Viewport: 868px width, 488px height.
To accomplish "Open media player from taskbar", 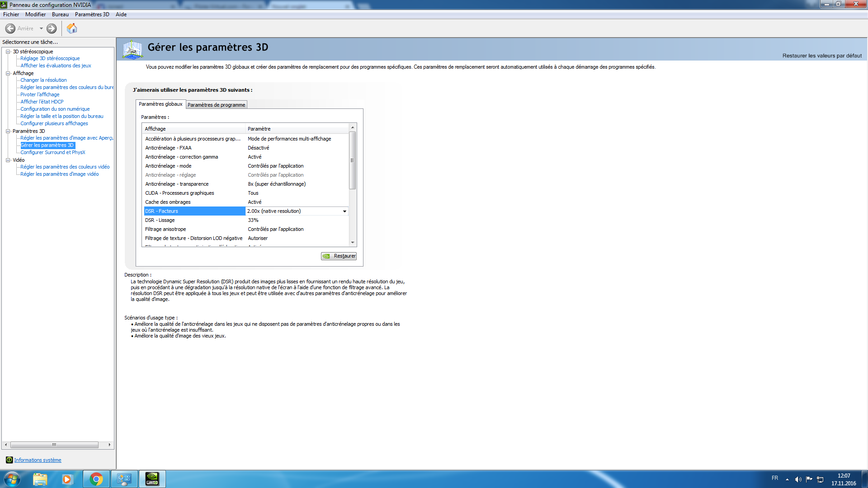I will click(x=67, y=479).
